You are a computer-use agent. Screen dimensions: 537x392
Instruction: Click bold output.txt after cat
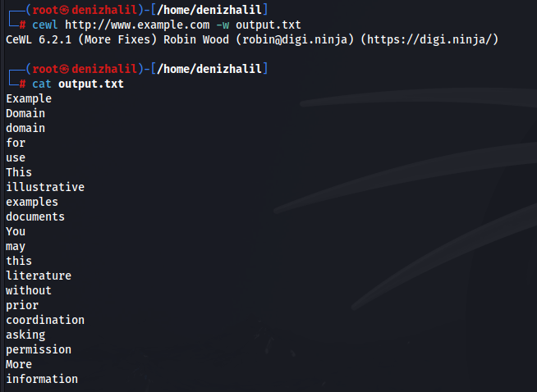[x=91, y=84]
